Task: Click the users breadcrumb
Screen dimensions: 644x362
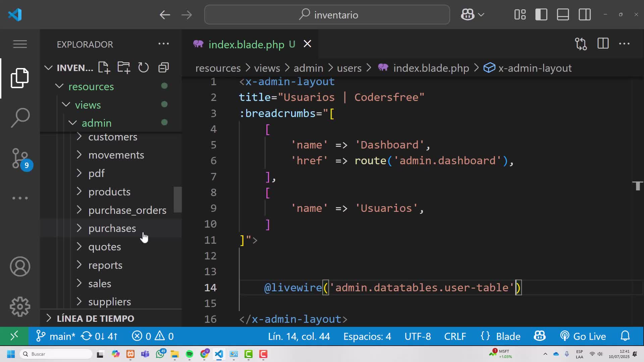Action: point(349,68)
